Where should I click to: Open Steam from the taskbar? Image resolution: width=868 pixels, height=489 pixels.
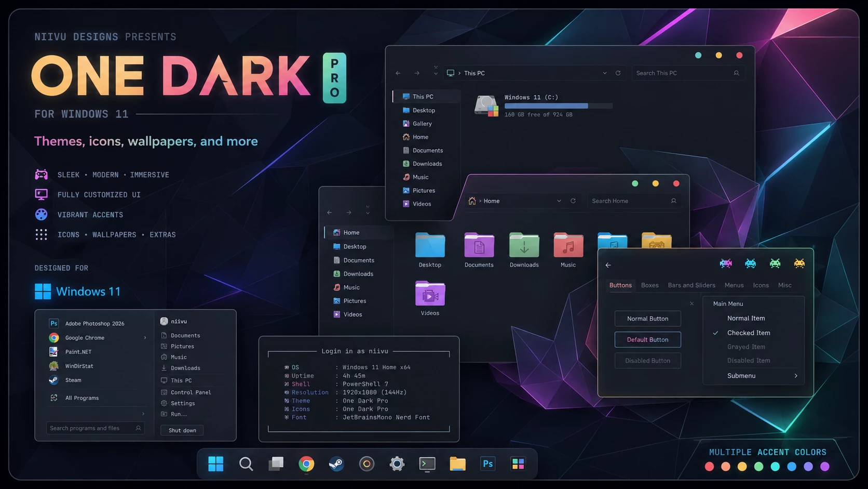coord(336,464)
